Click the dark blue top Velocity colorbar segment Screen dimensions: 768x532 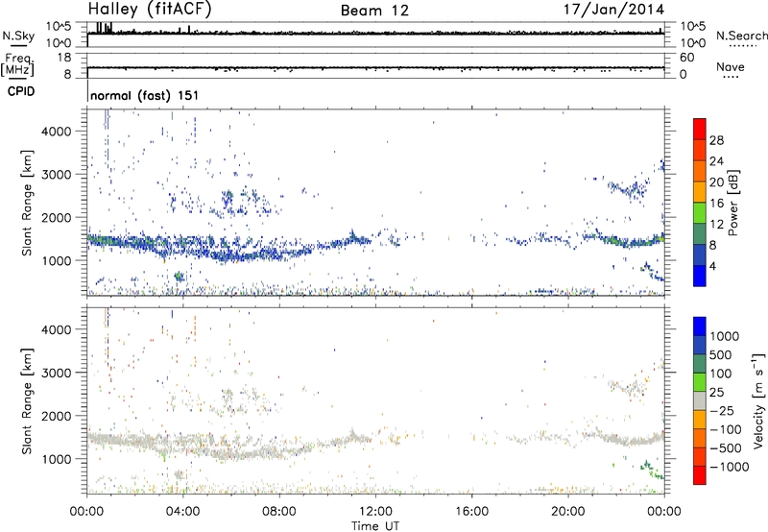(x=700, y=326)
